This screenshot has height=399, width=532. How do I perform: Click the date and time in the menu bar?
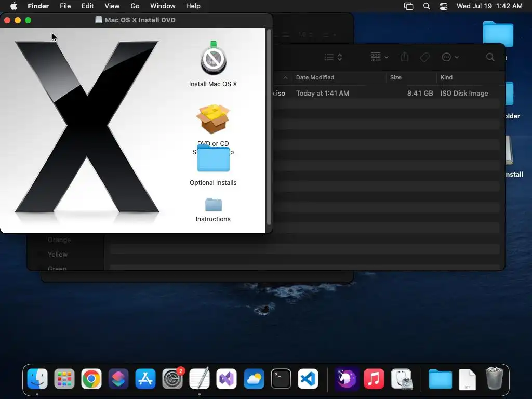coord(489,6)
